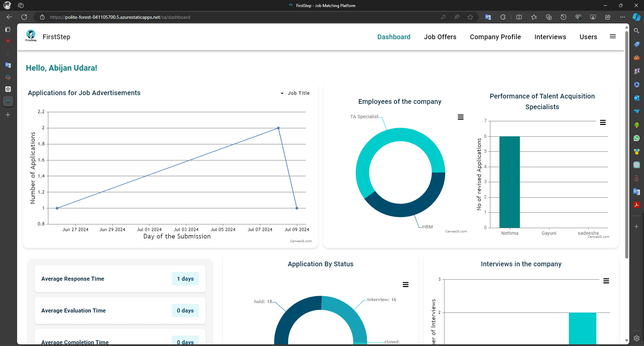Navigate to the Users page
The width and height of the screenshot is (644, 346).
(588, 37)
